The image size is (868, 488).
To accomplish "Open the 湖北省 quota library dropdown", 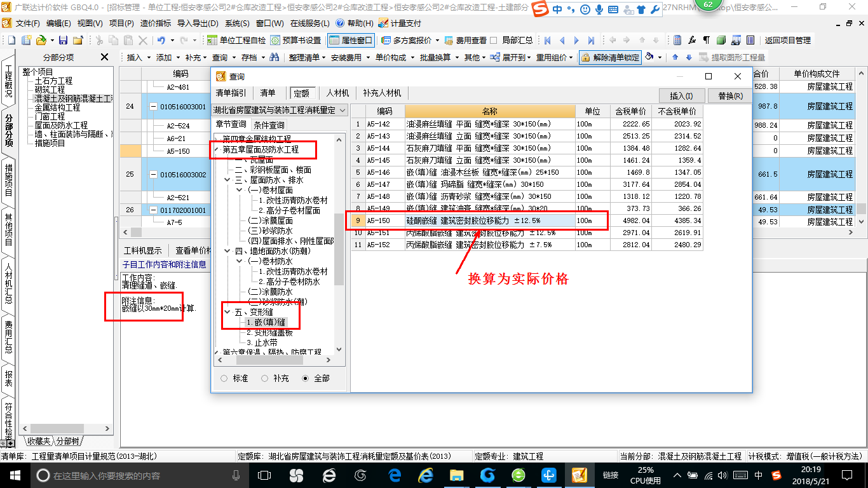I will (342, 110).
